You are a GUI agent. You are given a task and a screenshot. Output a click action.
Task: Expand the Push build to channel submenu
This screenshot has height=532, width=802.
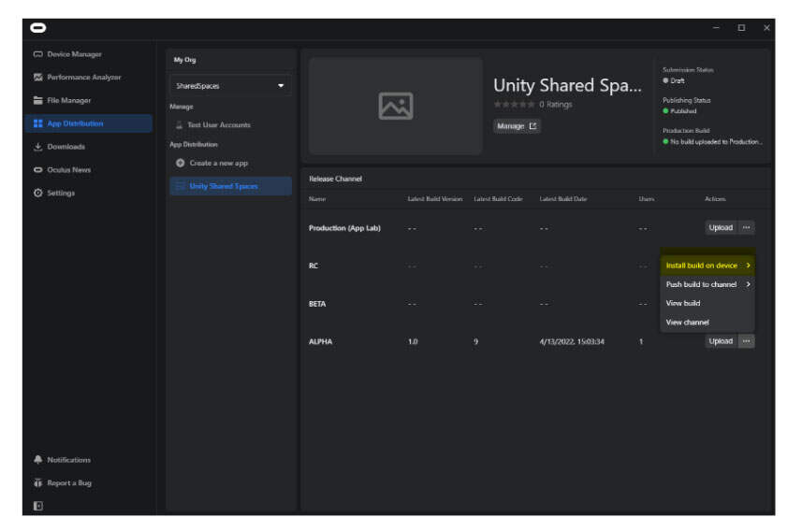click(707, 284)
